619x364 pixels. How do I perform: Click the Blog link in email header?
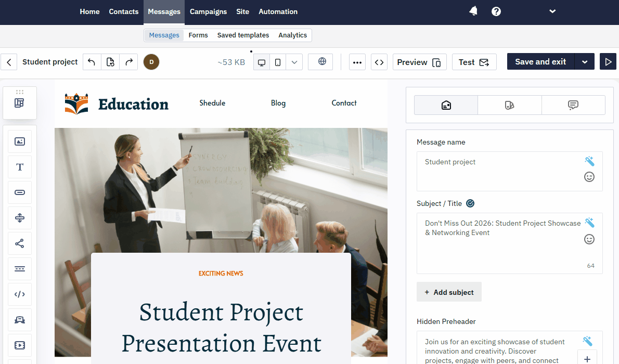(x=278, y=103)
